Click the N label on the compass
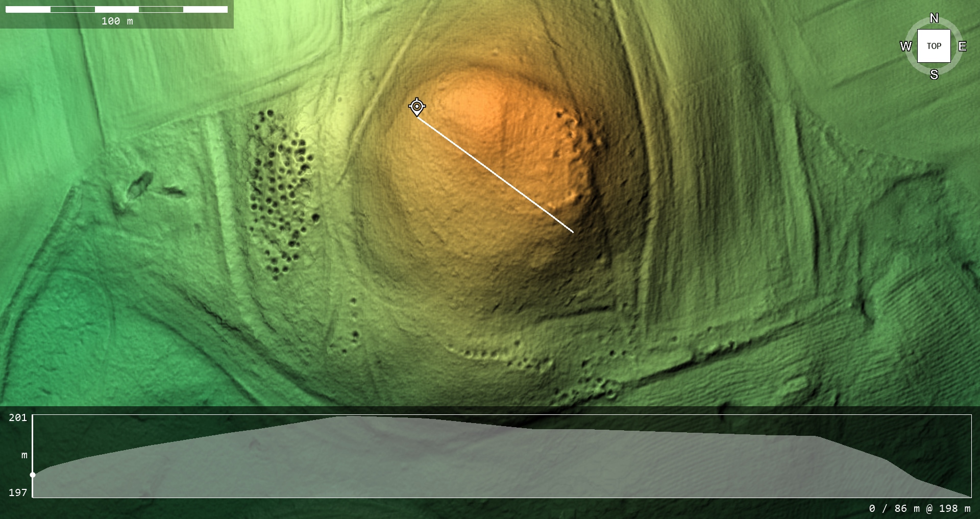Viewport: 980px width, 519px height. click(x=934, y=18)
